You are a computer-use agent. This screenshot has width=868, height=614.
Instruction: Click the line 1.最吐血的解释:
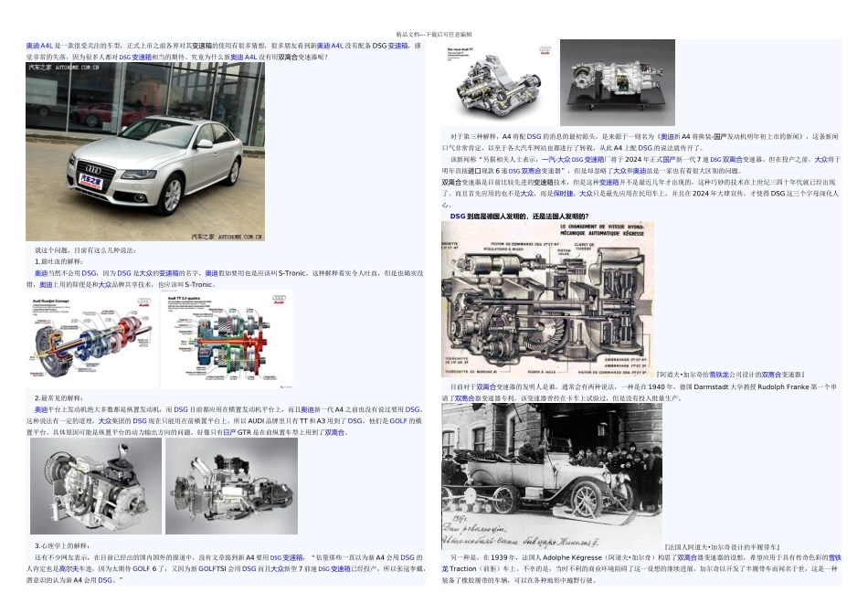pyautogui.click(x=58, y=261)
